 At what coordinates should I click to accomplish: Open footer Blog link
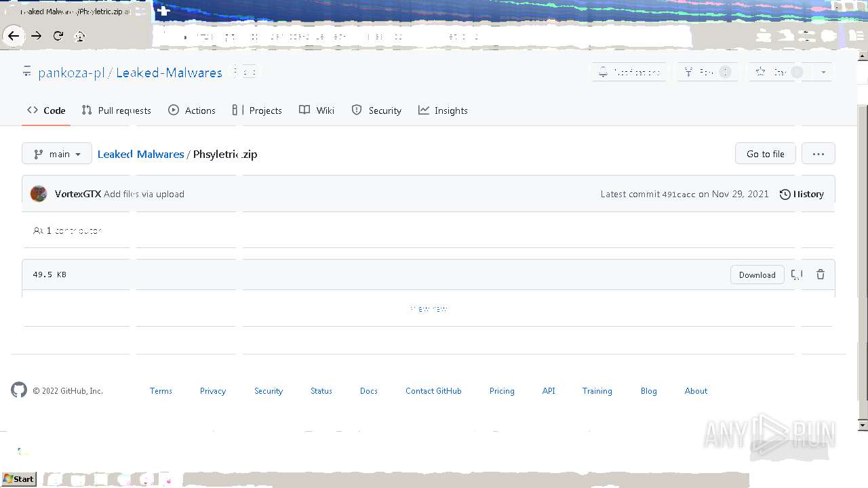click(x=649, y=391)
